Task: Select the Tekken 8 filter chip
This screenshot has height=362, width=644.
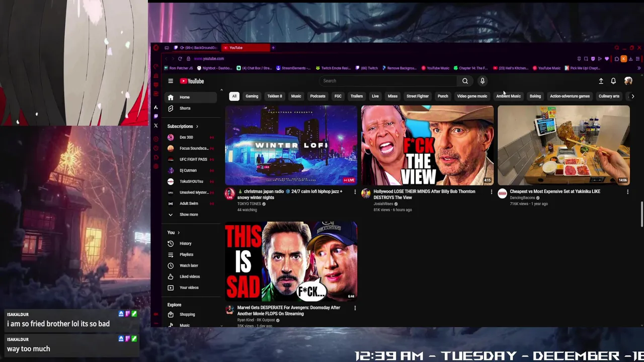Action: [x=275, y=96]
